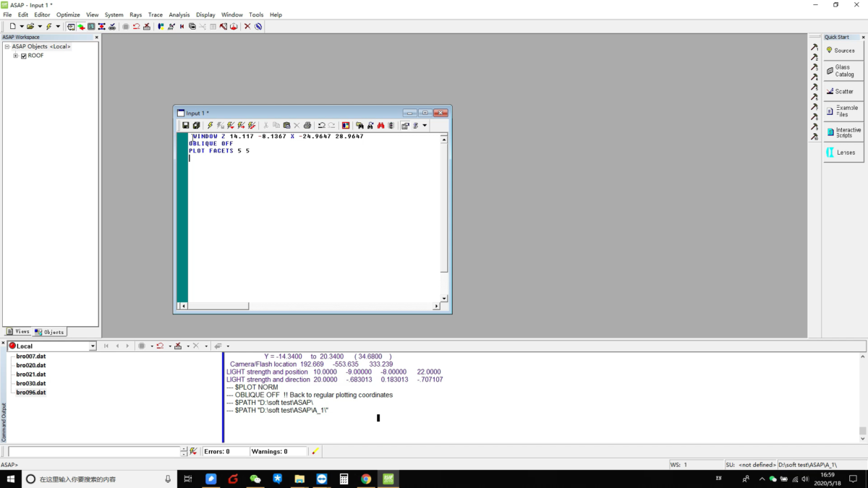Click the Lenses icon in Quick Start
This screenshot has width=868, height=488.
830,153
